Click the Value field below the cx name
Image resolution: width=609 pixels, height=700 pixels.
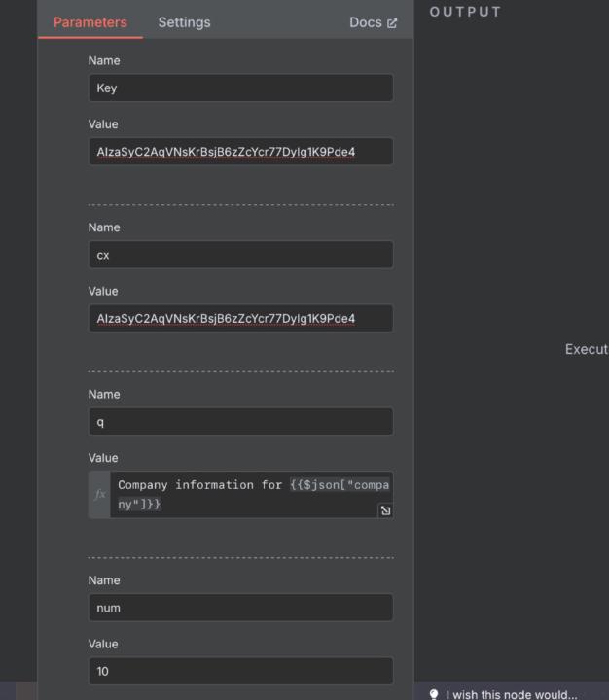click(x=240, y=318)
